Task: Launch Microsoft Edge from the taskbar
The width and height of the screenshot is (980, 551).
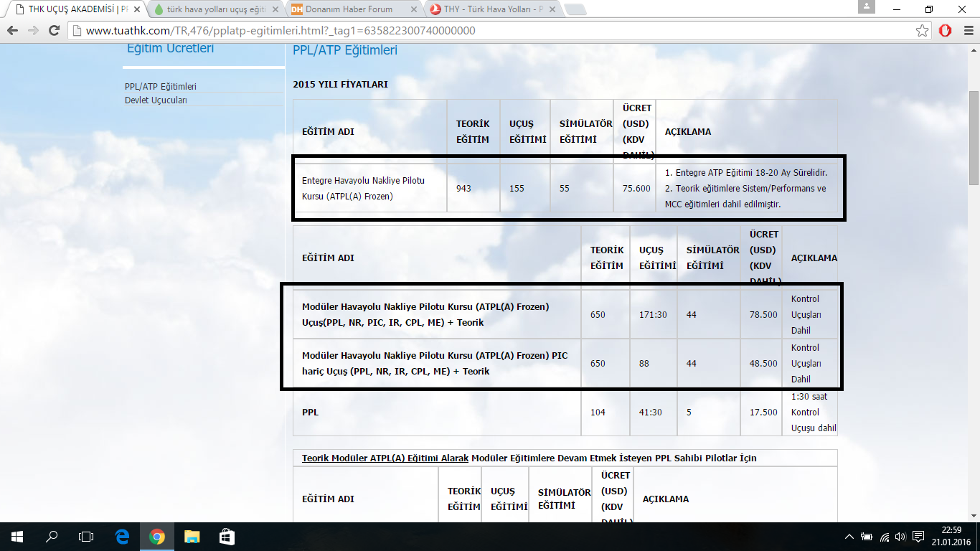Action: pos(122,537)
